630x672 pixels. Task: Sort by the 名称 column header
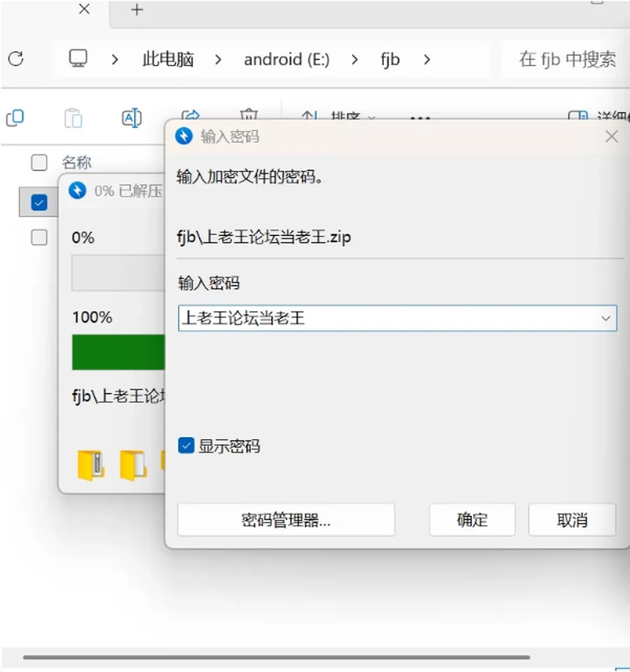click(x=77, y=163)
